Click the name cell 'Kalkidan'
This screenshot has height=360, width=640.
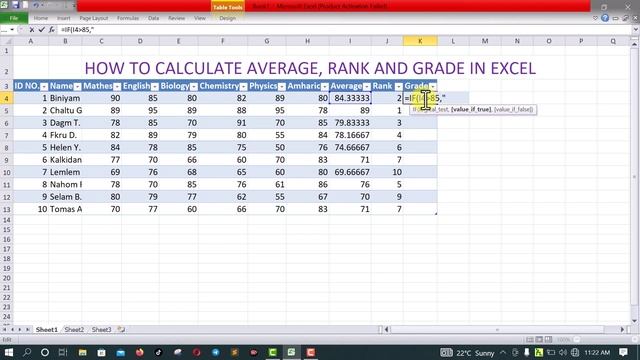click(65, 160)
